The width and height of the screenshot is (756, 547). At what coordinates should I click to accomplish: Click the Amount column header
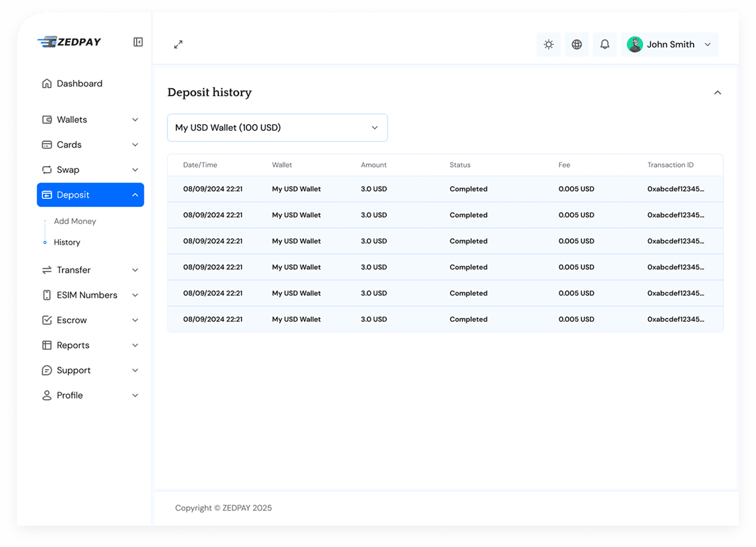coord(374,165)
